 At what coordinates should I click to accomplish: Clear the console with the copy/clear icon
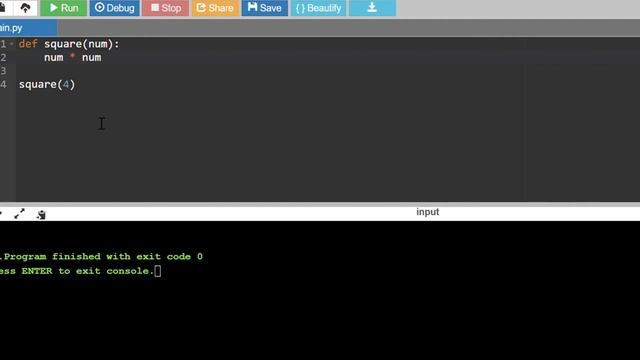(x=41, y=215)
